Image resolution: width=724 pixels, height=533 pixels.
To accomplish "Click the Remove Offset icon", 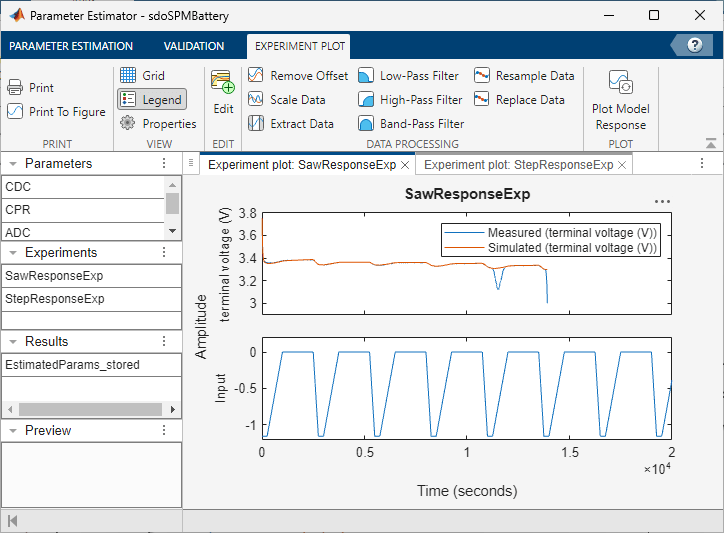I will tap(256, 76).
